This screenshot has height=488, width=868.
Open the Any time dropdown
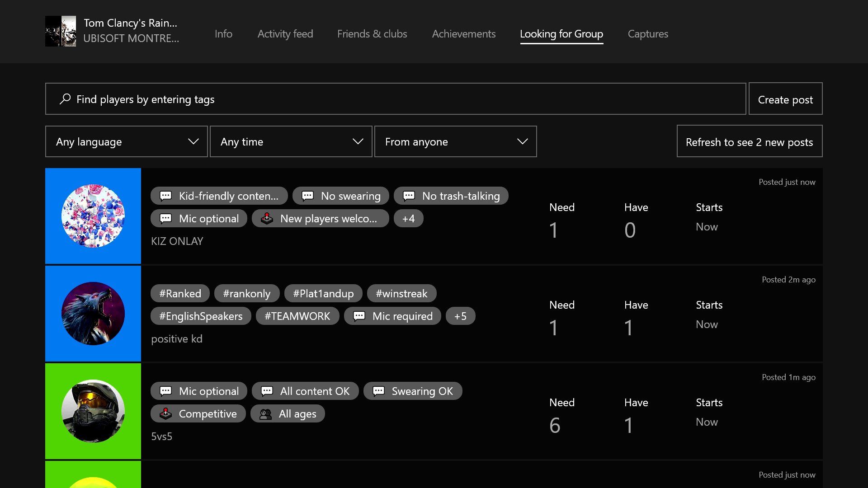click(291, 142)
